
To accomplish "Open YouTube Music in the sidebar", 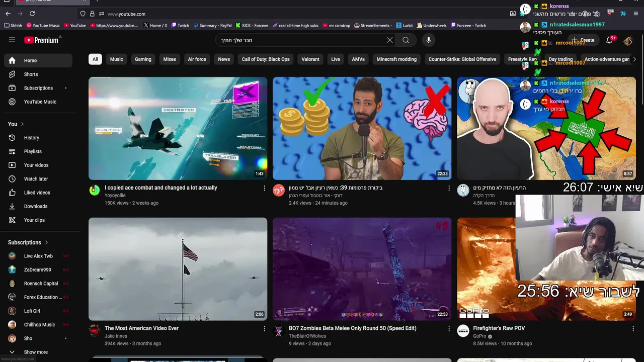I will coord(38,102).
